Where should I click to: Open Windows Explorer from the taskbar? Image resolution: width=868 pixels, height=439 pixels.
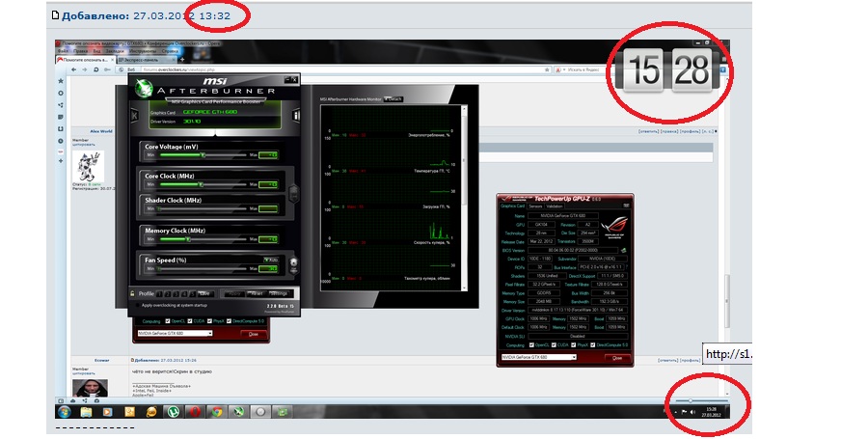(87, 412)
